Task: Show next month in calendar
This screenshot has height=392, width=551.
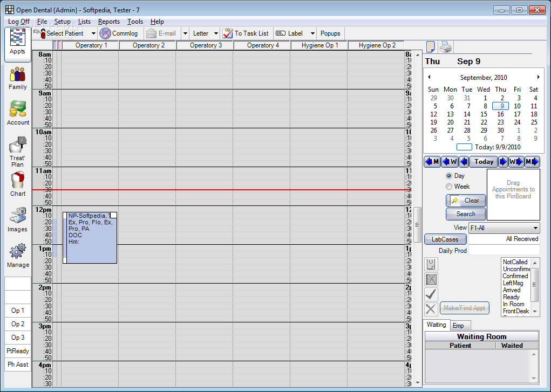Action: pyautogui.click(x=538, y=77)
